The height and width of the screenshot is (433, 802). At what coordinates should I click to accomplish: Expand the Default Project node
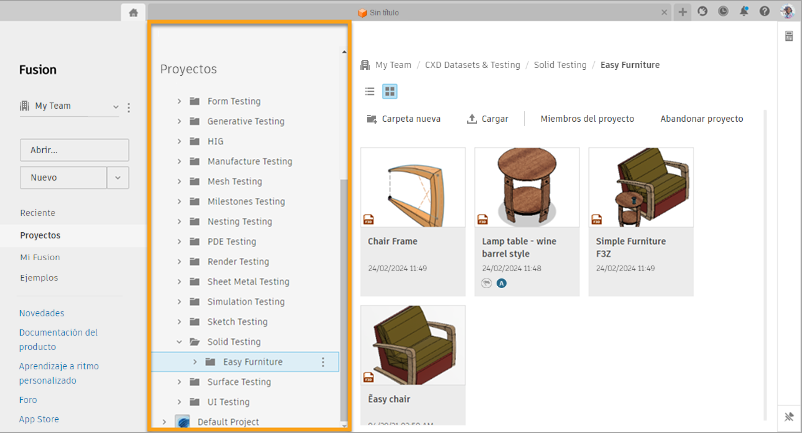click(164, 422)
